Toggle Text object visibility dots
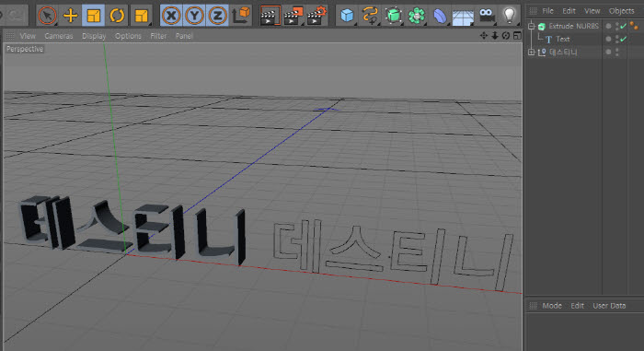644x351 pixels. [617, 39]
